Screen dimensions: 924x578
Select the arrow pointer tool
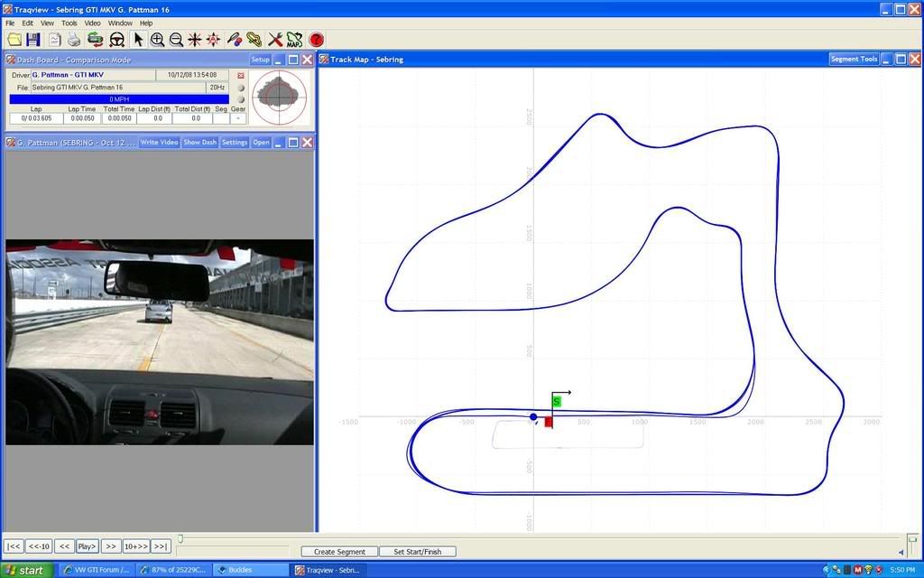[x=138, y=40]
